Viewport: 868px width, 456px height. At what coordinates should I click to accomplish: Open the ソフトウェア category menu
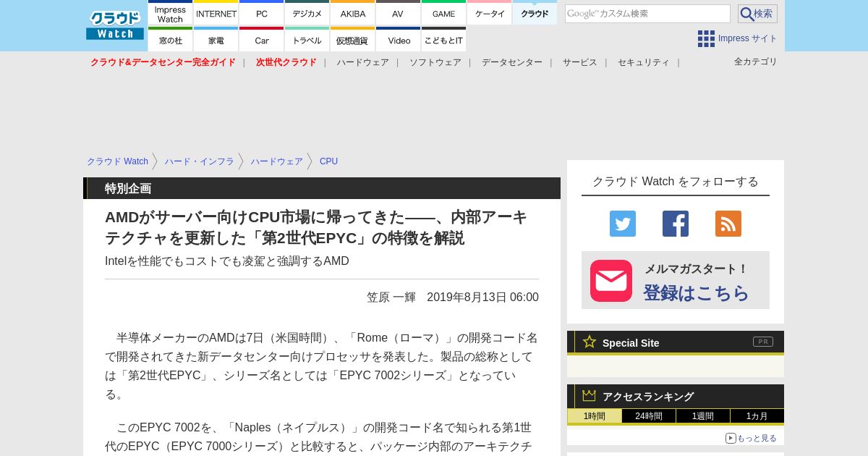pyautogui.click(x=435, y=62)
